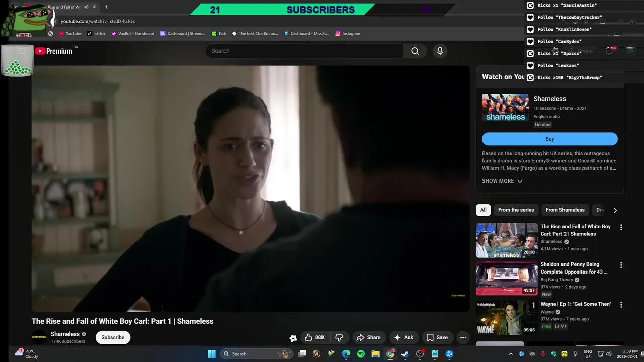Click the Ask button
This screenshot has height=362, width=644.
coord(404,337)
